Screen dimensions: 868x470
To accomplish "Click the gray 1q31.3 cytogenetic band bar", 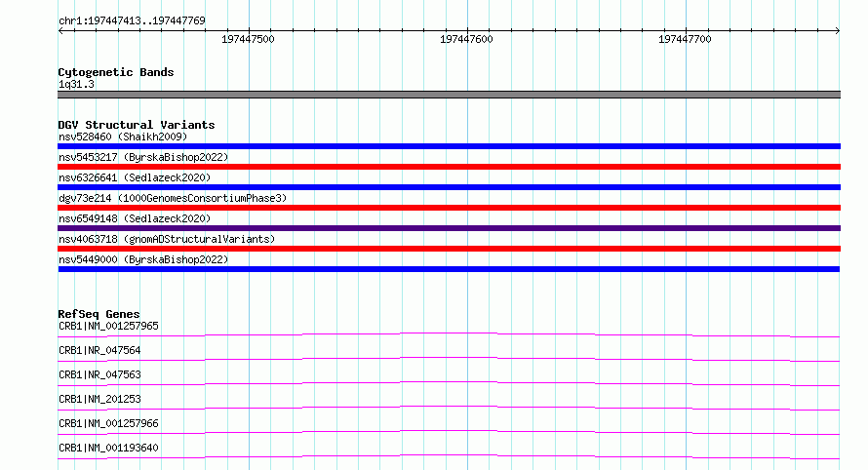I will (x=449, y=95).
